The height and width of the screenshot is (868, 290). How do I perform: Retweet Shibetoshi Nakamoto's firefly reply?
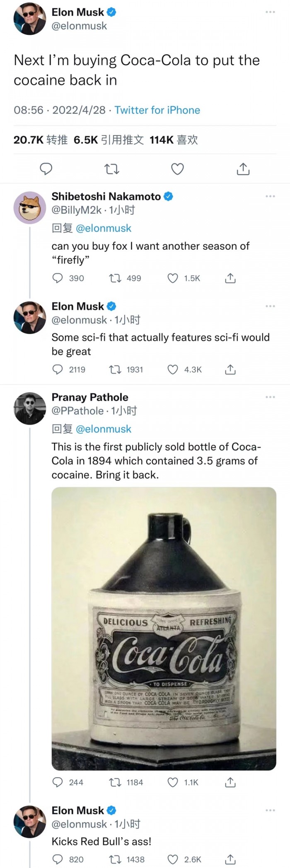click(114, 278)
